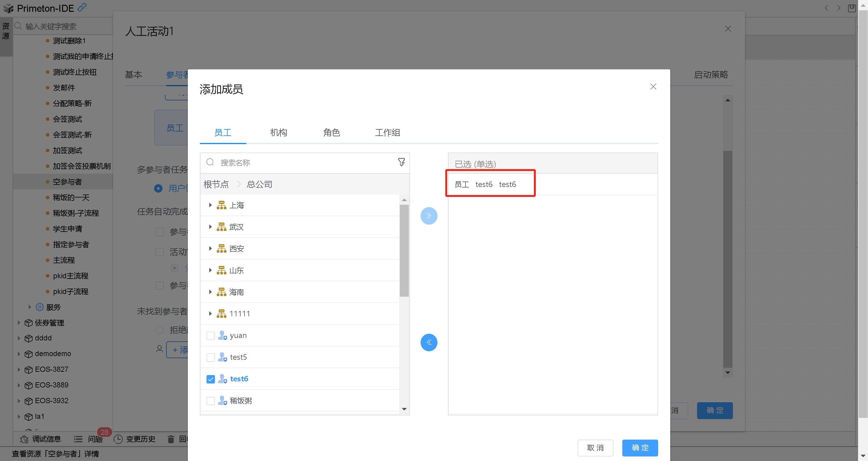The image size is (868, 461).
Task: Expand the 武汉 organization node
Action: click(210, 227)
